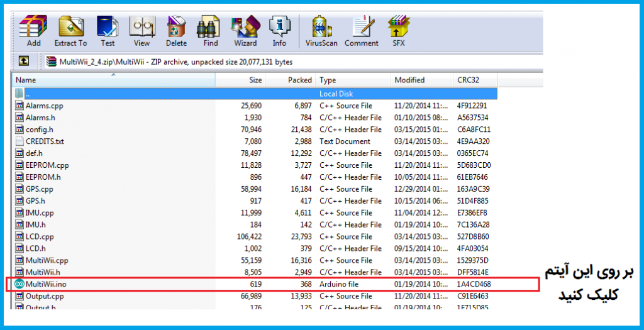Sort by Size column header
Screen dimensions: 644x330
pyautogui.click(x=240, y=80)
